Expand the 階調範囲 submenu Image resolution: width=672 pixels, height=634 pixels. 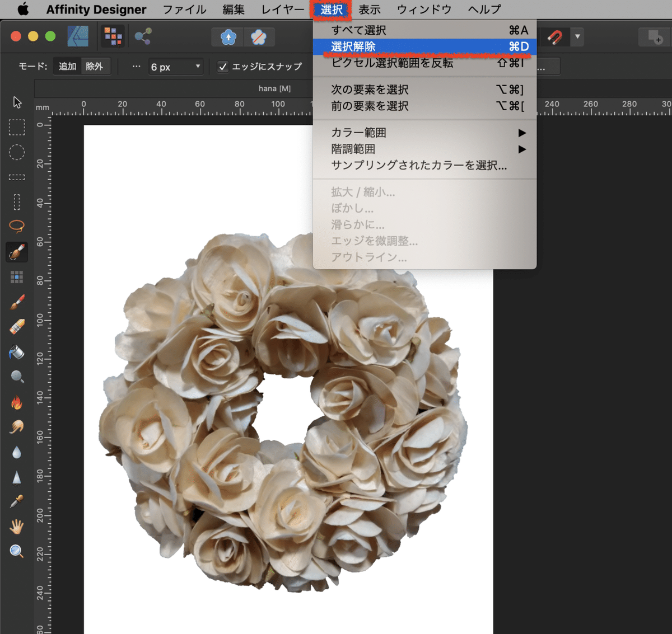(x=424, y=149)
